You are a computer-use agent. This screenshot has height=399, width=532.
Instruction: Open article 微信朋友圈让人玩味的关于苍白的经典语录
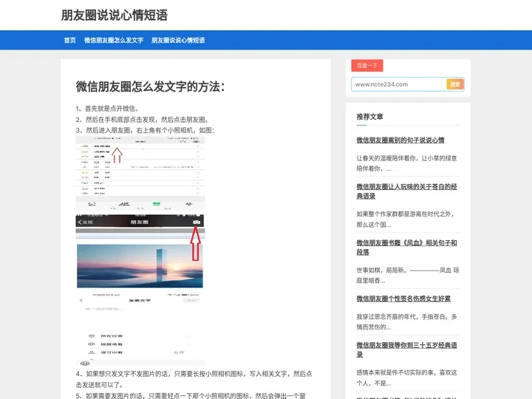406,191
